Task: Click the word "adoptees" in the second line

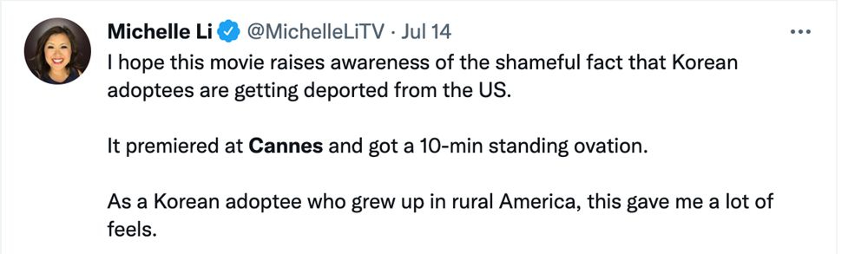Action: click(x=151, y=91)
